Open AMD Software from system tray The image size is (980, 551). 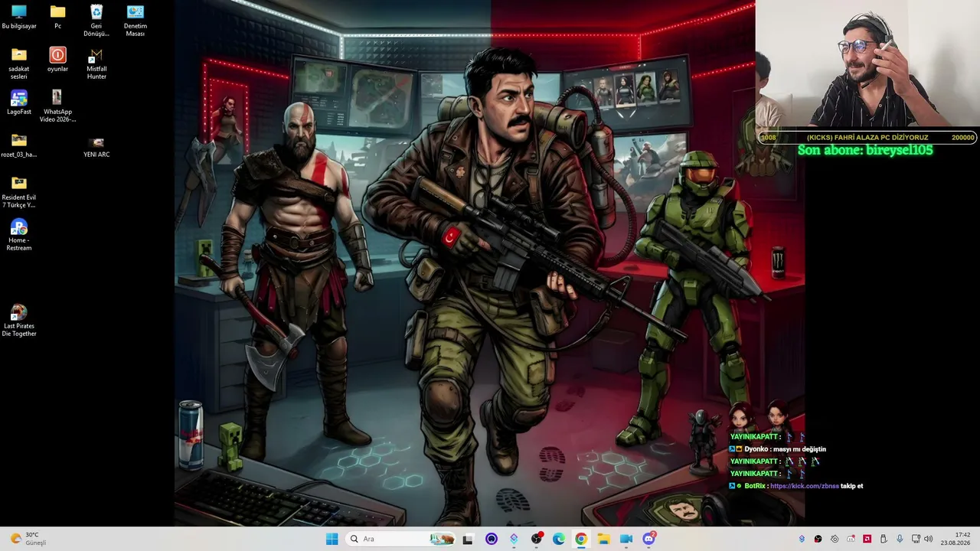pos(867,539)
